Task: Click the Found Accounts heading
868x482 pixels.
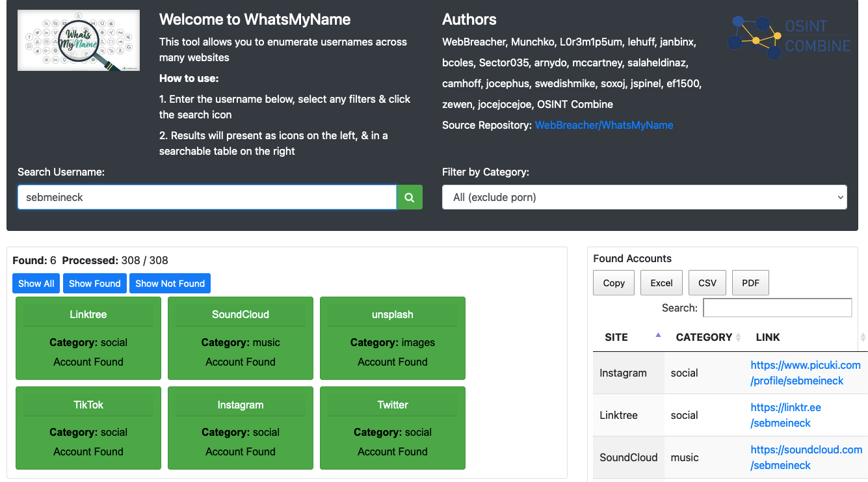Action: [632, 258]
